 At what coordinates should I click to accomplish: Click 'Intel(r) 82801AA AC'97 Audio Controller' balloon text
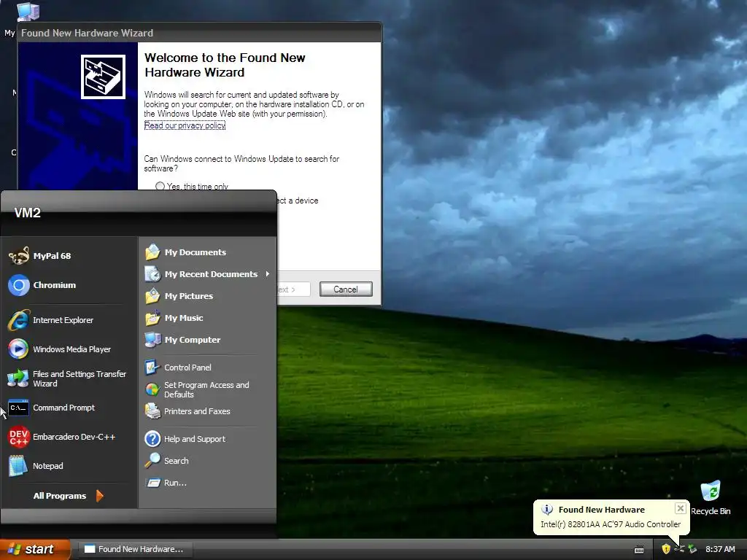click(611, 524)
